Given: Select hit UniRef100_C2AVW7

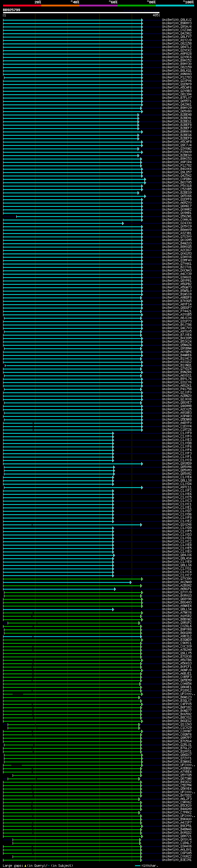Looking at the screenshot, I should click(x=177, y=731).
